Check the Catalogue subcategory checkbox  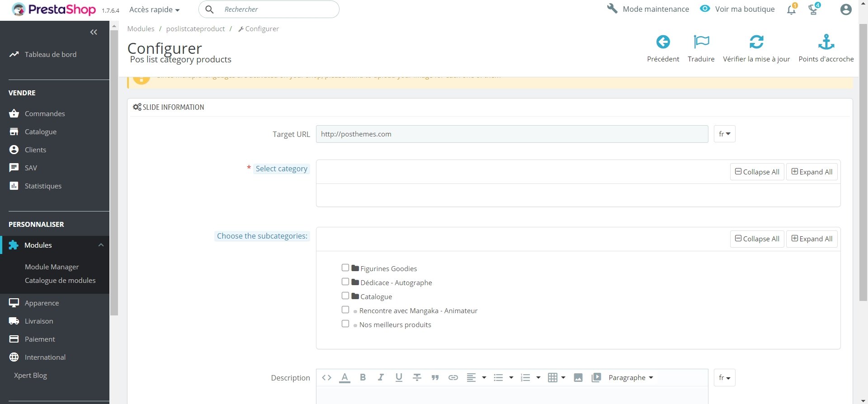tap(345, 296)
